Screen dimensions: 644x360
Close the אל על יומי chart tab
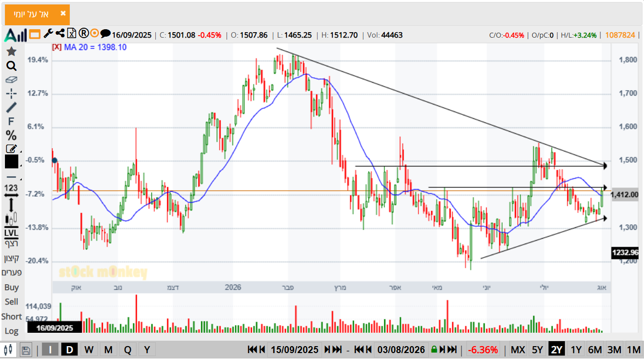[x=63, y=13]
